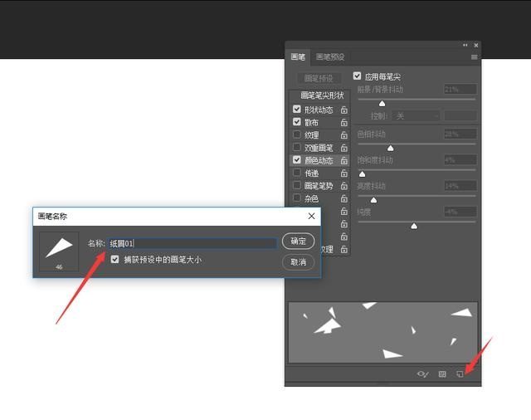
Task: Click the 亮度抖动 slider handle
Action: 373,200
